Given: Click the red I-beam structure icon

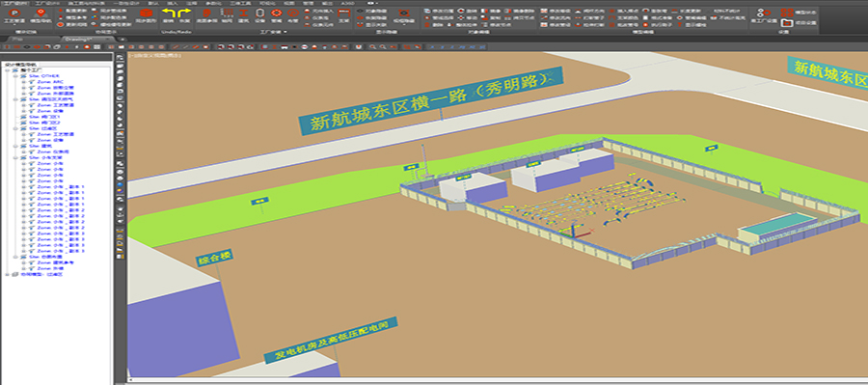Looking at the screenshot, I should click(x=243, y=13).
